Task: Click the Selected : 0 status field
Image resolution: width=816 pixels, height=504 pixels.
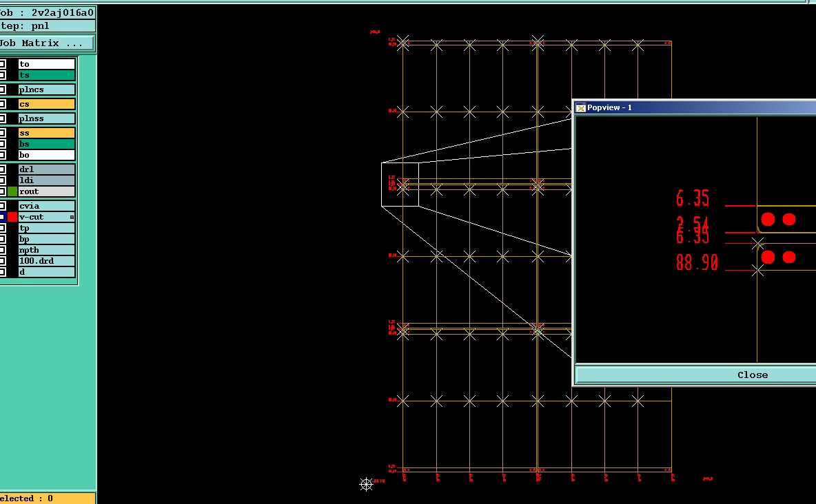Action: (x=48, y=498)
